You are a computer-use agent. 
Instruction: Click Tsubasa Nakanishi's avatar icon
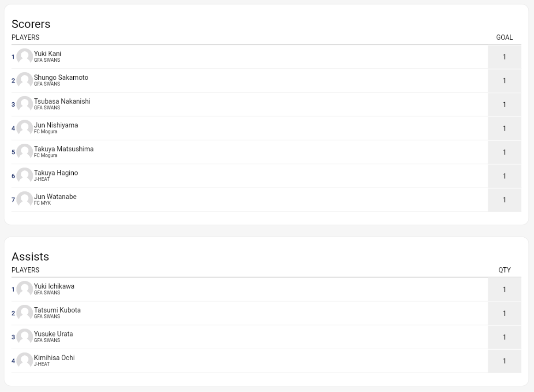[x=25, y=105]
